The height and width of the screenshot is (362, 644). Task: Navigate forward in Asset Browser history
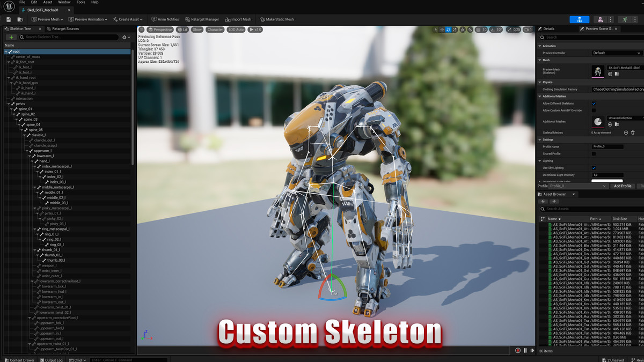[554, 202]
